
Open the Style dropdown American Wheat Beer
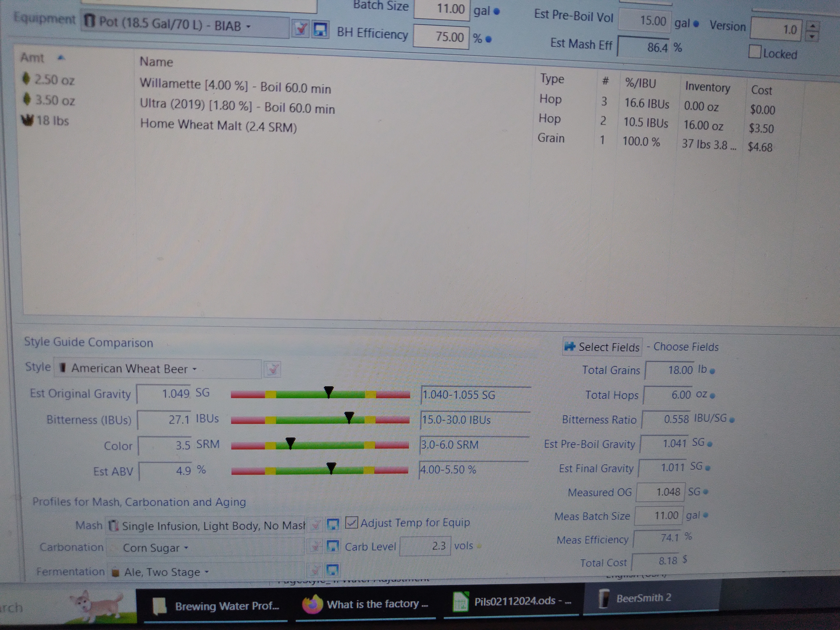coord(157,368)
